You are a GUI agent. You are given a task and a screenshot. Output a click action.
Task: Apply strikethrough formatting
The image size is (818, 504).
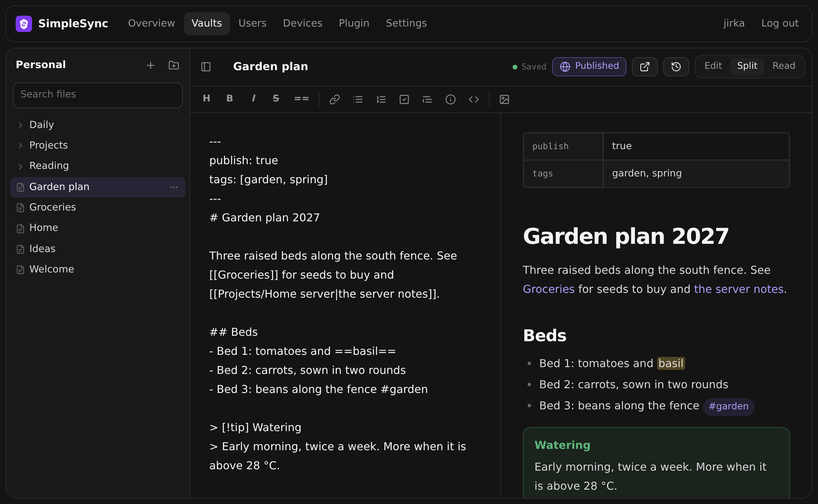pos(276,99)
